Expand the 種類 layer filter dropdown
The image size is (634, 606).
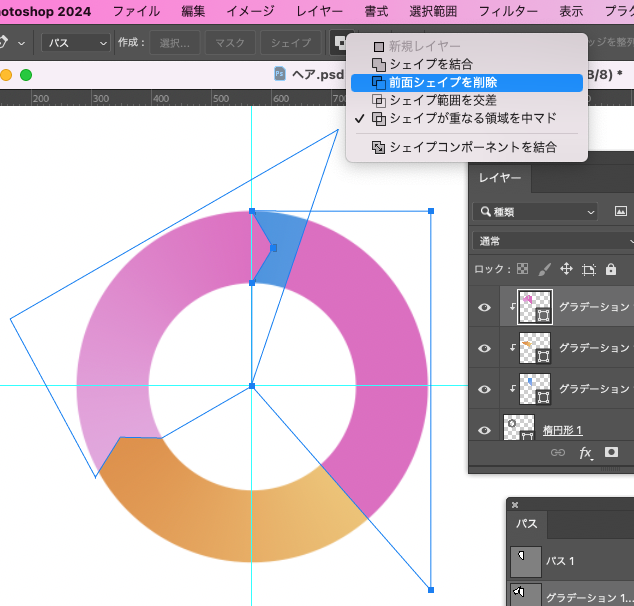(535, 212)
